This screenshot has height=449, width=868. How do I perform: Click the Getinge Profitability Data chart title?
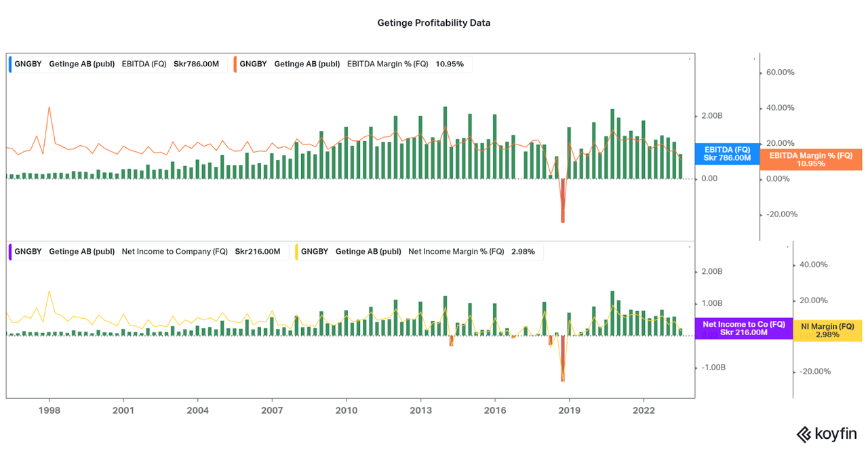[434, 23]
